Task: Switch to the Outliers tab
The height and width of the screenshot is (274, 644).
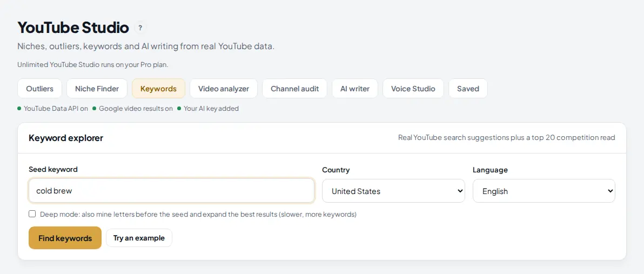Action: 39,88
